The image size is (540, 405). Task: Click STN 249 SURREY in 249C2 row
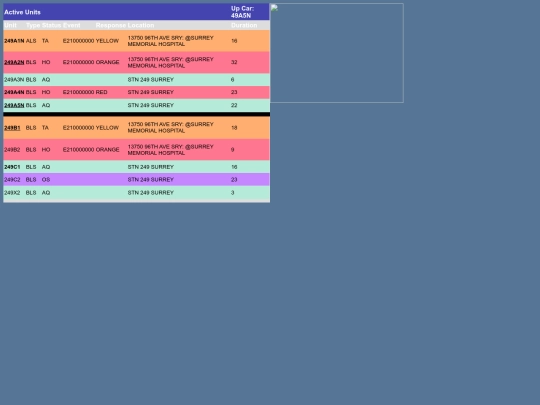pyautogui.click(x=150, y=180)
